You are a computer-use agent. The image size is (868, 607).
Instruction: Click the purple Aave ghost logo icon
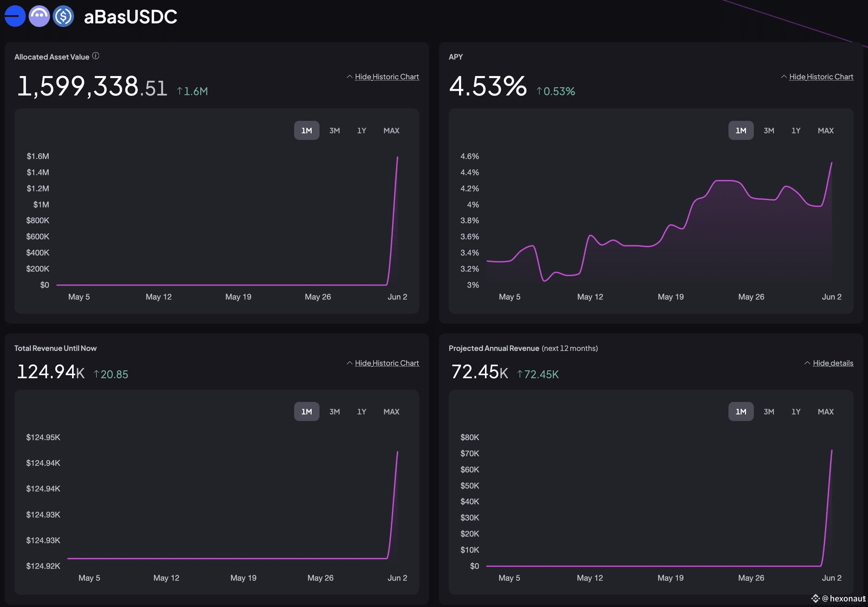point(39,16)
